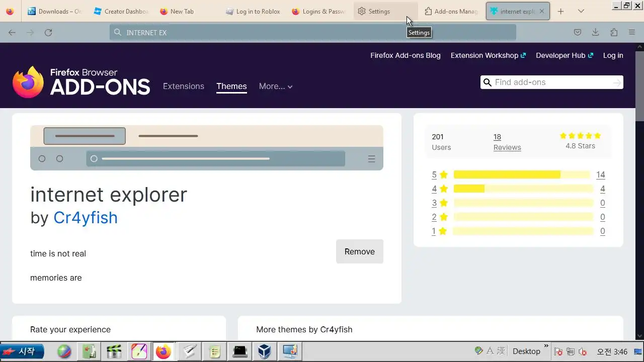Open the clapperboard video taskbar icon
The image size is (644, 362).
pos(114,351)
